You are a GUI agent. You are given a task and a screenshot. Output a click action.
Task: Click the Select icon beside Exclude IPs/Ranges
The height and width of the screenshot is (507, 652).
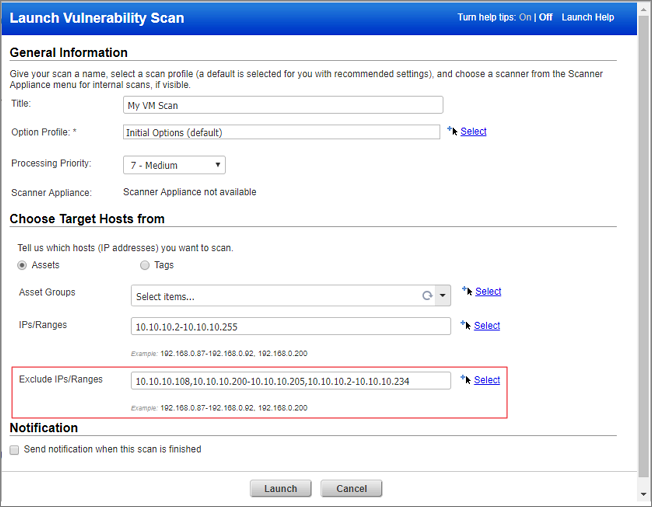[x=466, y=379]
